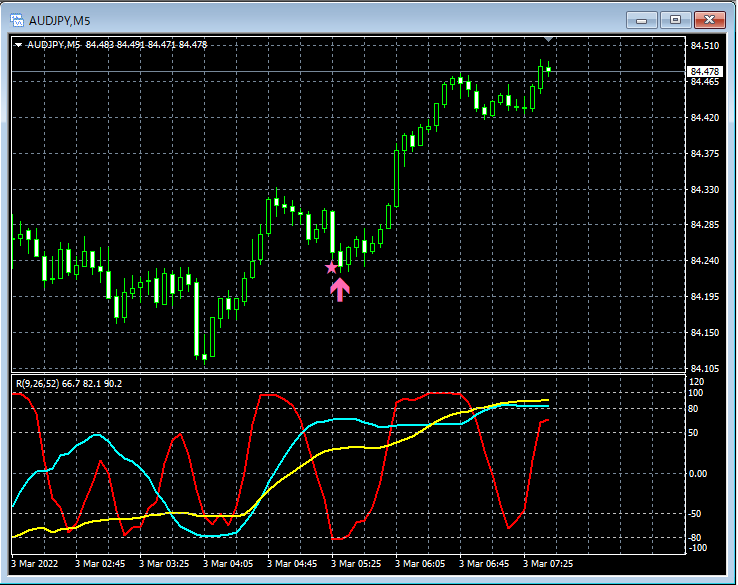Click the 84.240 price scale value

click(705, 261)
